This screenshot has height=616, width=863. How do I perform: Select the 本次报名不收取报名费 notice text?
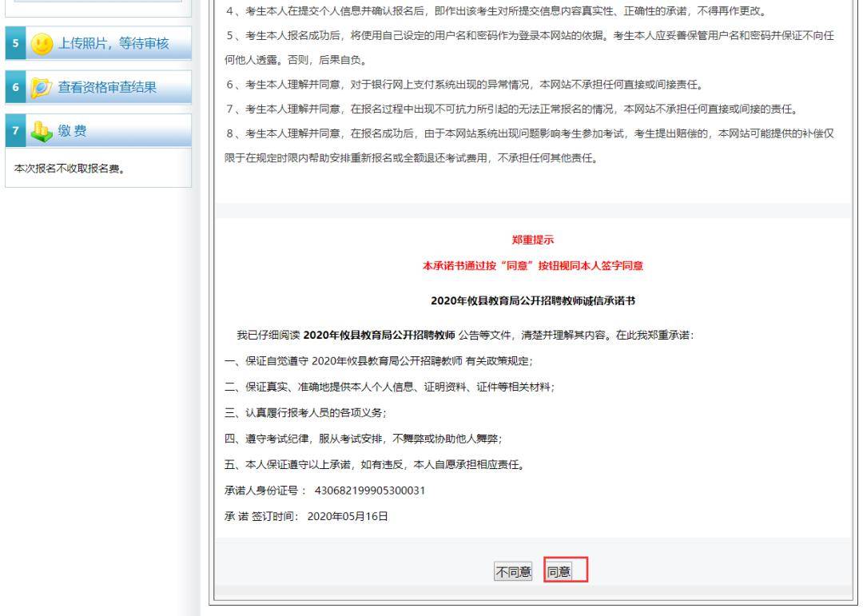click(70, 169)
